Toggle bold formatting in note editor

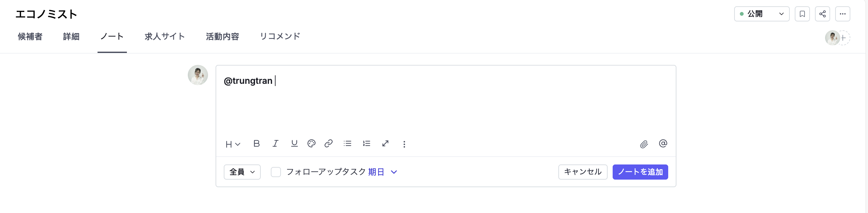pos(256,144)
